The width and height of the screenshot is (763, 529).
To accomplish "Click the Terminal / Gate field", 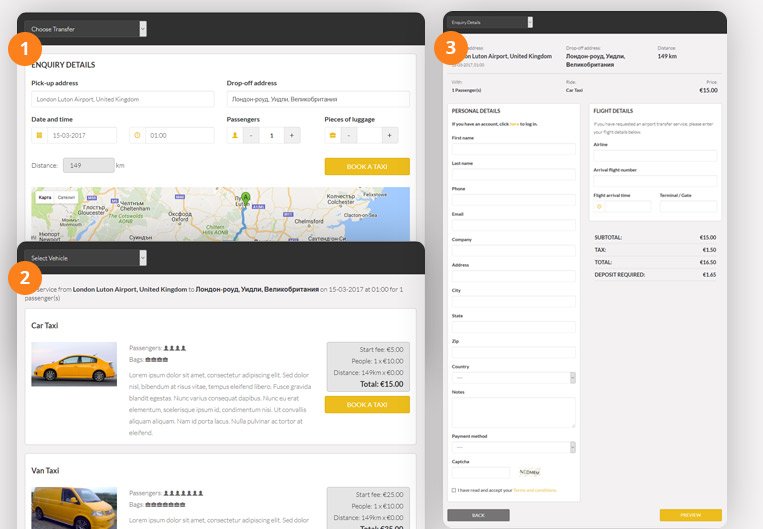I will tap(688, 206).
